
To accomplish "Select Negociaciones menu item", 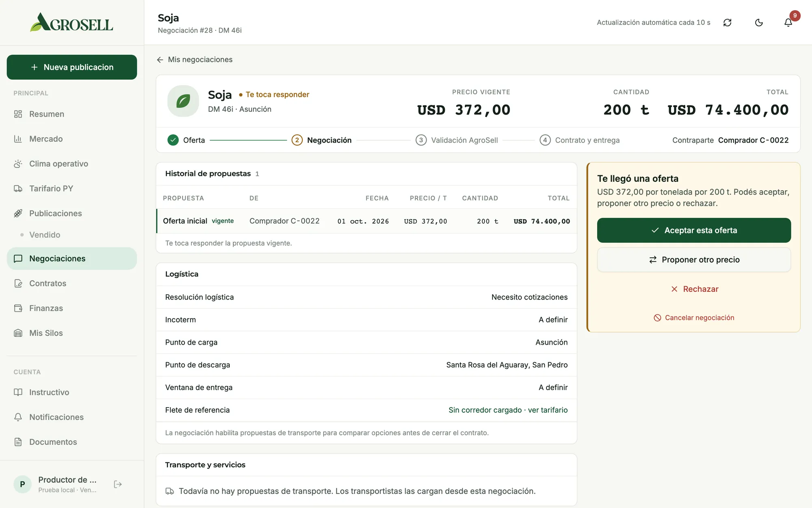I will 71,258.
